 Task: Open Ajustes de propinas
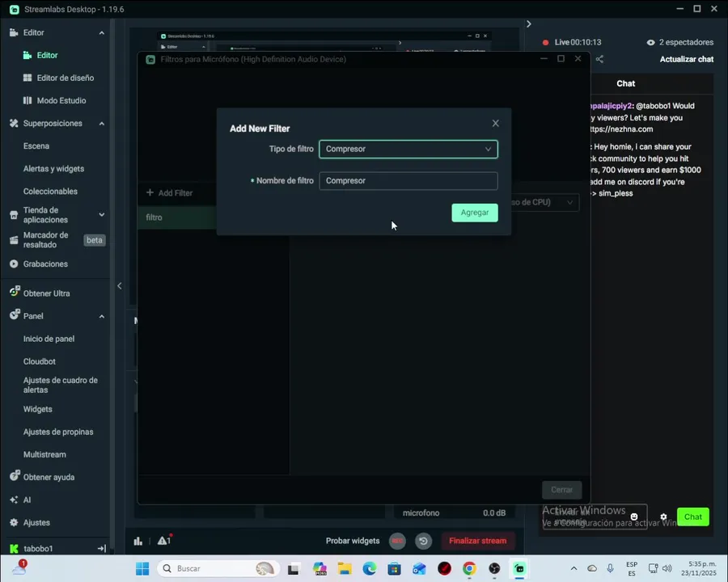tap(58, 432)
